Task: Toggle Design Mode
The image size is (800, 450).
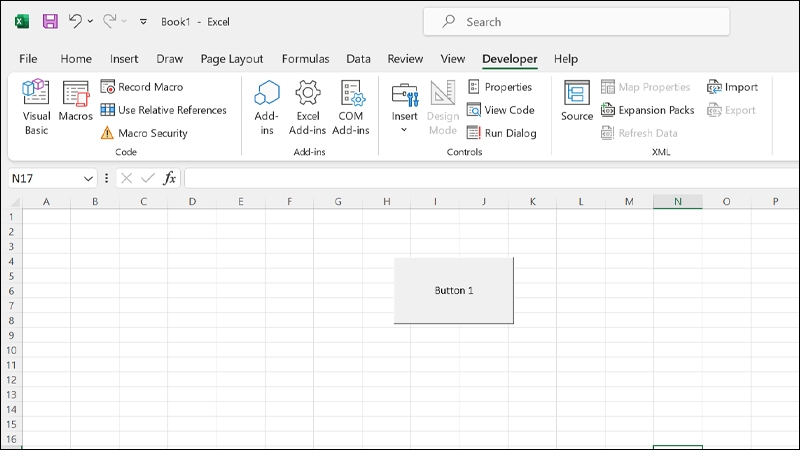Action: [x=443, y=107]
